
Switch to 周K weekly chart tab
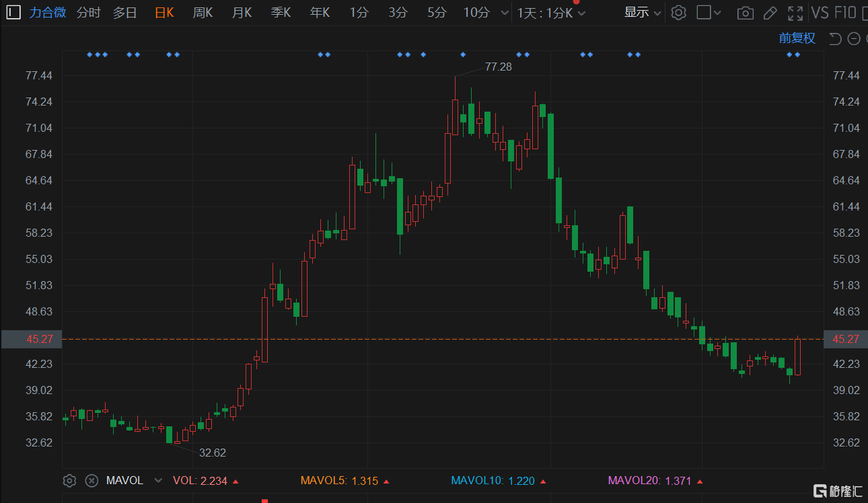pyautogui.click(x=203, y=12)
